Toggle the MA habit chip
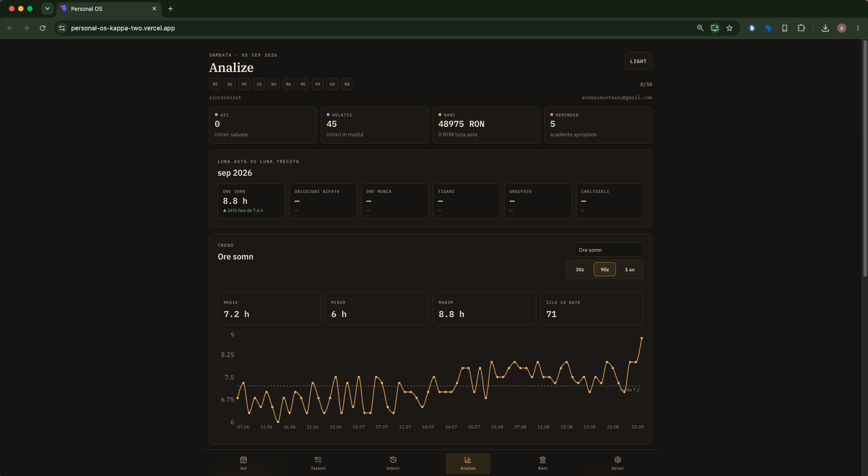The width and height of the screenshot is (868, 476). click(347, 84)
